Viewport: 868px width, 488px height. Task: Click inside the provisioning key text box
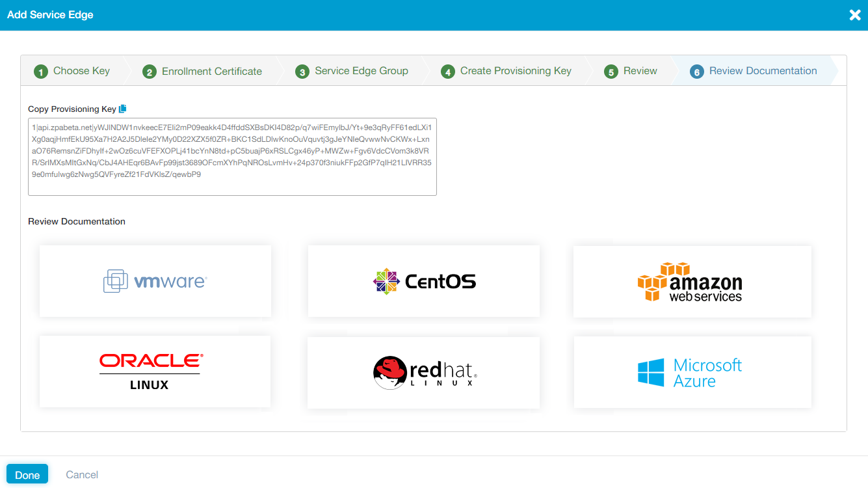pos(232,156)
